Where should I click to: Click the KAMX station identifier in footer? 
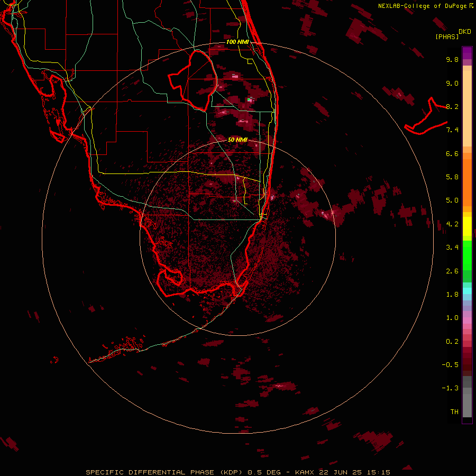(305, 472)
